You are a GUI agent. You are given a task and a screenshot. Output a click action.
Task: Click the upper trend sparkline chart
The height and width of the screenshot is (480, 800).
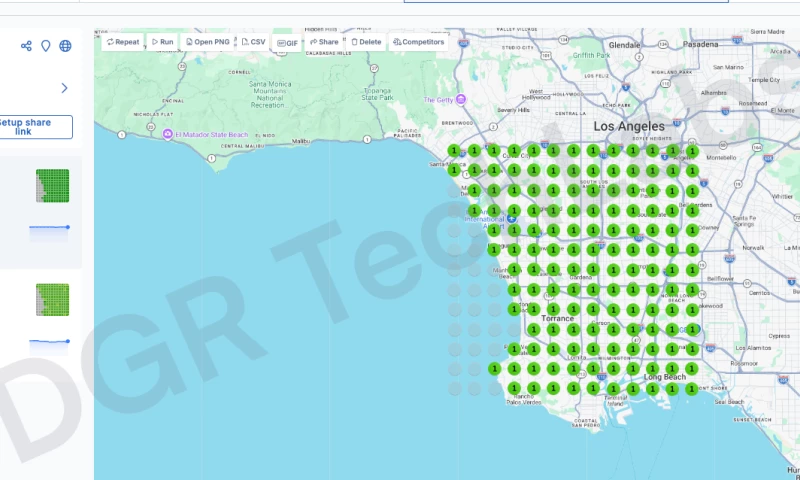[49, 232]
